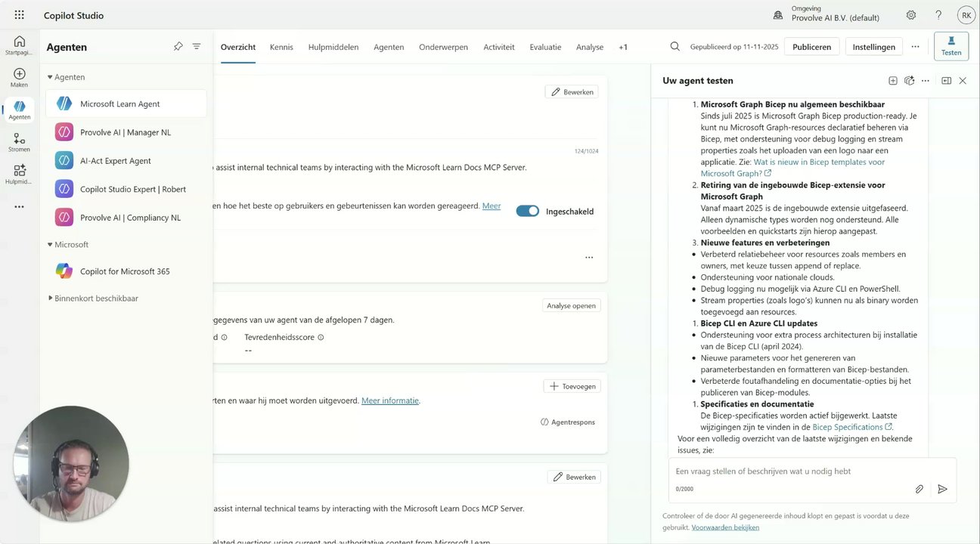Start new conversation in test pane
Image resolution: width=980 pixels, height=544 pixels.
pos(892,81)
